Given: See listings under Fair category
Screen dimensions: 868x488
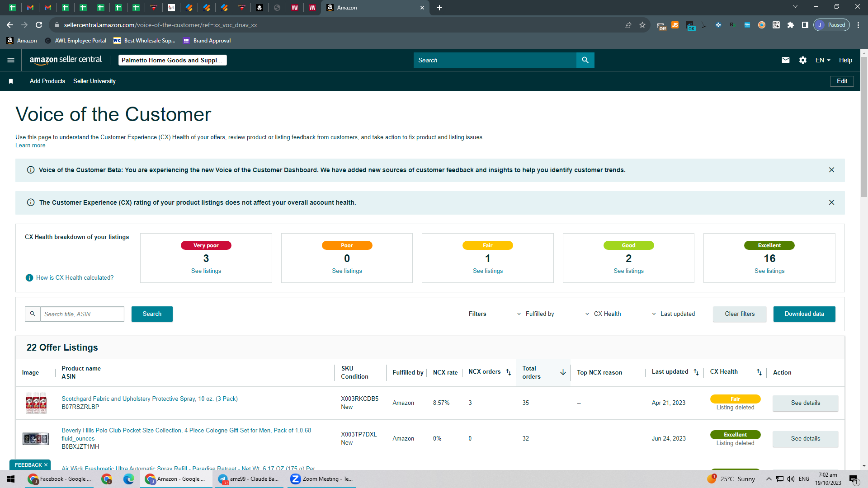Looking at the screenshot, I should click(x=488, y=271).
